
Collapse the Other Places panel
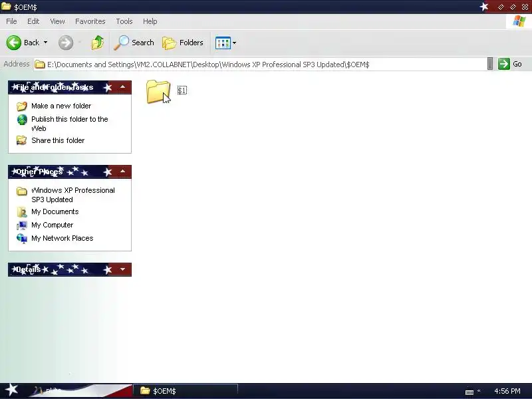point(122,172)
